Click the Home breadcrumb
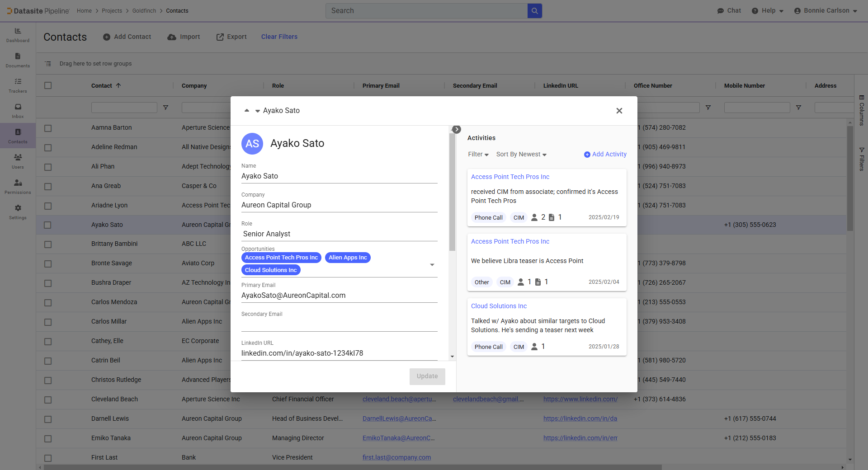Viewport: 868px width, 470px height. [84, 11]
